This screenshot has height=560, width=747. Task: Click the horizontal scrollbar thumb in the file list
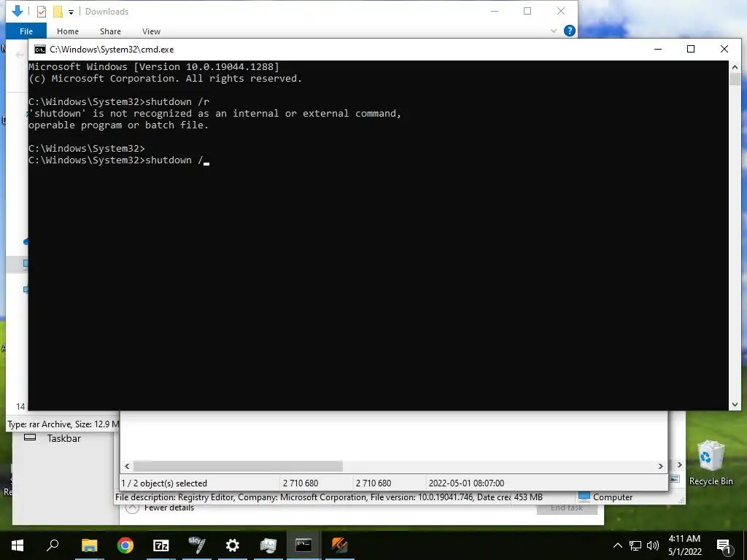[x=238, y=466]
